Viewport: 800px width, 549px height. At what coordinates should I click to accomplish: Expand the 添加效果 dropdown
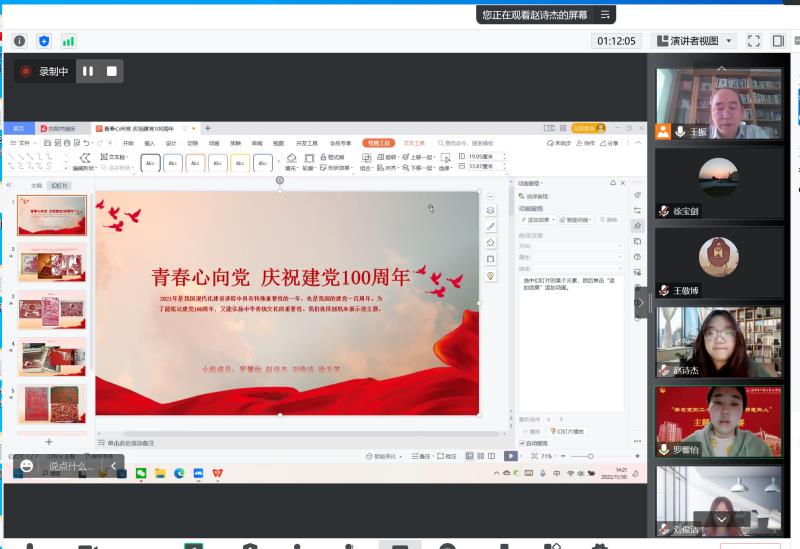click(x=537, y=219)
